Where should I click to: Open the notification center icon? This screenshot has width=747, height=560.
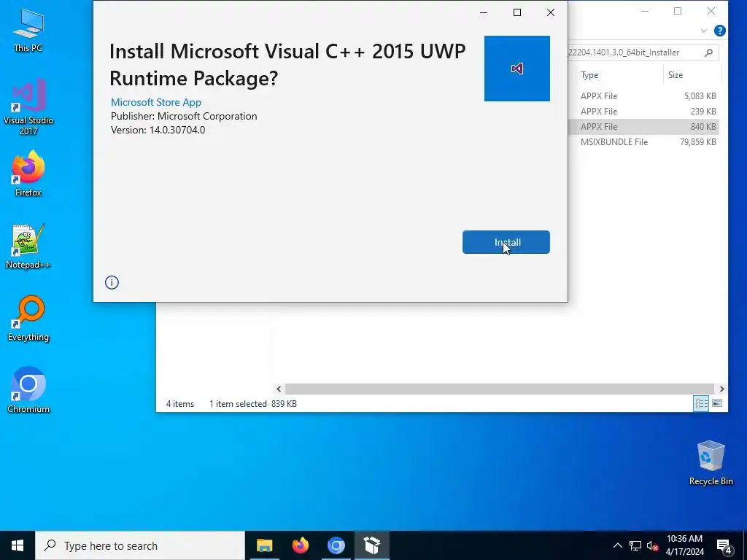point(724,545)
